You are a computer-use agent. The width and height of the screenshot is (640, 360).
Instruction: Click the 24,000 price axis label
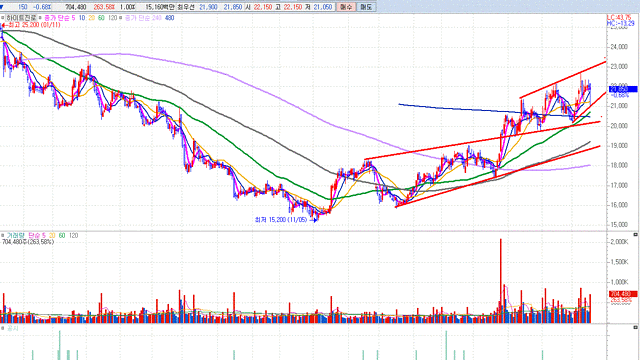[619, 47]
